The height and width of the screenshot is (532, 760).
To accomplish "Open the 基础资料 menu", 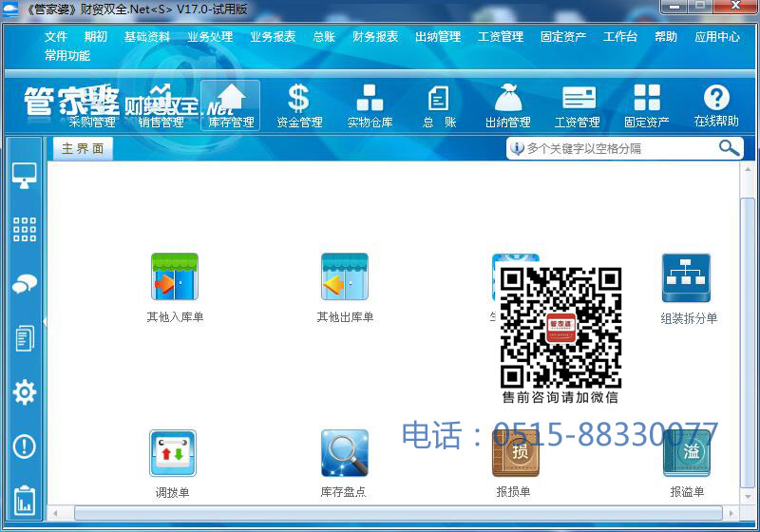I will 147,37.
